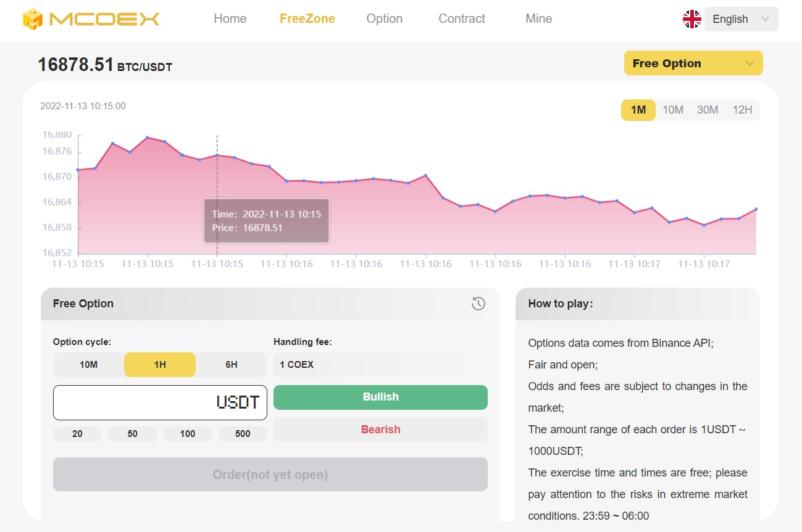
Task: Set amount to 20 USDT
Action: [x=77, y=434]
